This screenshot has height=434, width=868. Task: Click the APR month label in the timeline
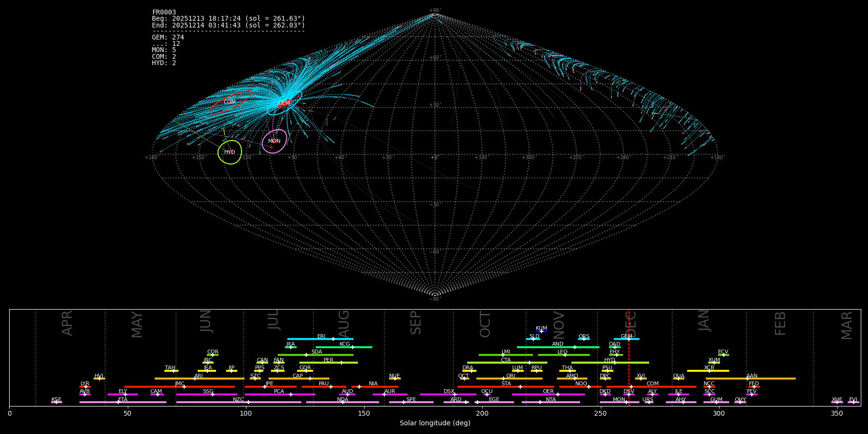(67, 323)
